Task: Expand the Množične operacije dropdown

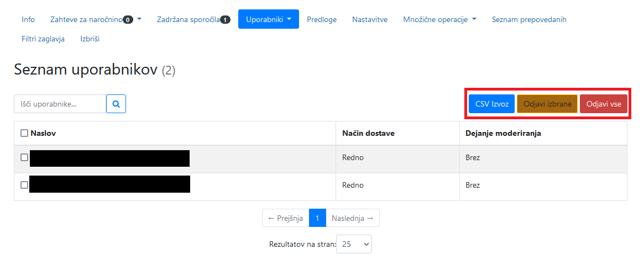Action: [x=439, y=19]
